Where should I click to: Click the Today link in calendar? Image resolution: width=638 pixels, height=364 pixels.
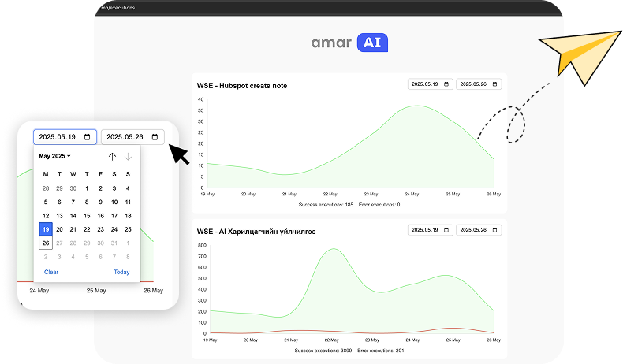[x=121, y=272]
